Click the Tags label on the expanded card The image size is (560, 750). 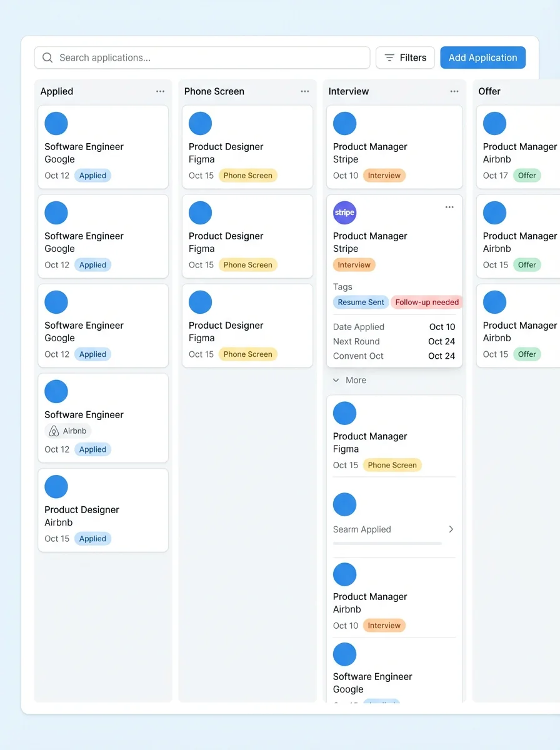click(x=342, y=287)
